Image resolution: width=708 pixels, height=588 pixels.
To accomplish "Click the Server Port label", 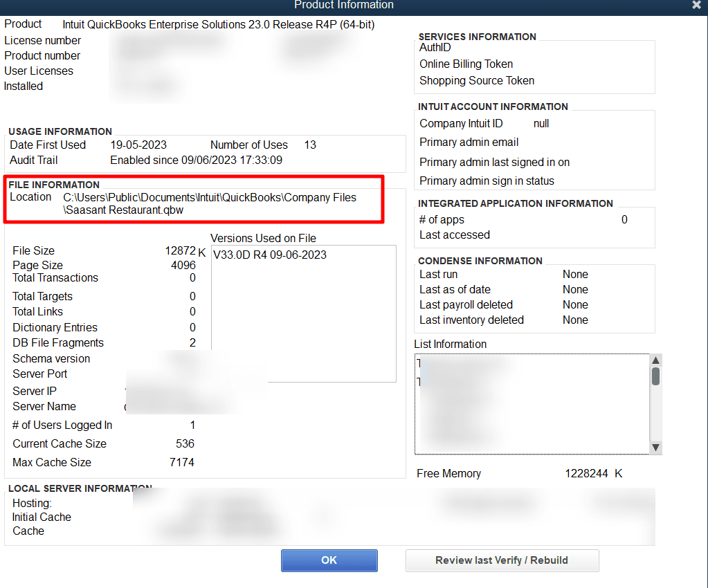I will pyautogui.click(x=39, y=374).
